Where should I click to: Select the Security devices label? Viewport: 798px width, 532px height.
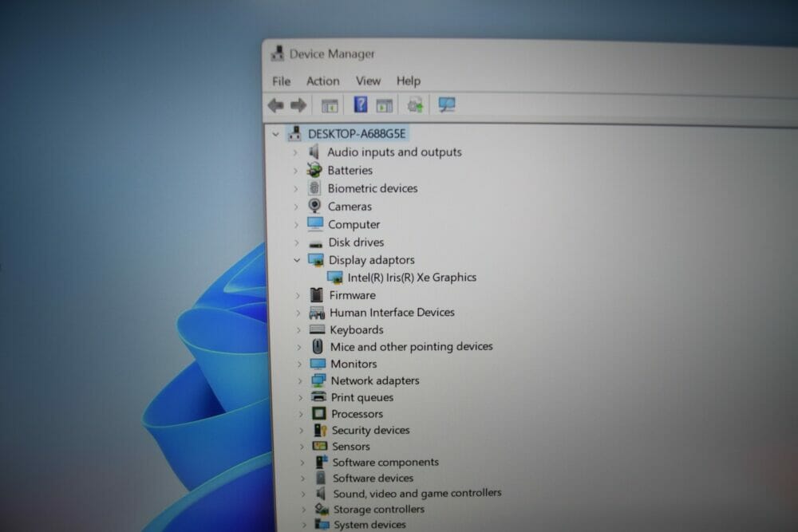click(370, 430)
